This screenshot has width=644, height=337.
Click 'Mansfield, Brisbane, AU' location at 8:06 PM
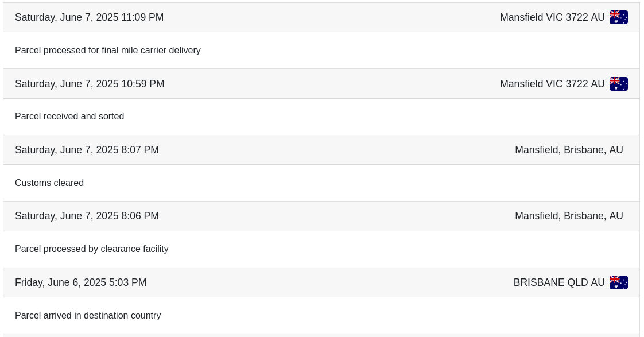[x=568, y=216]
